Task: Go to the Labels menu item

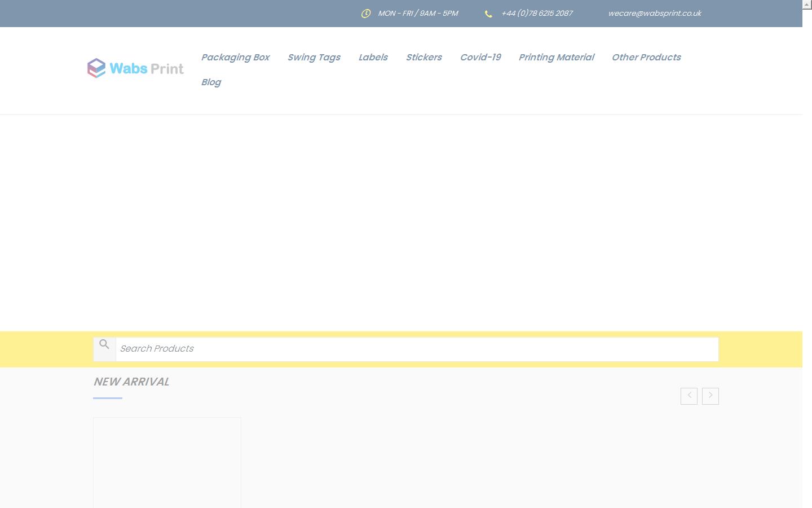Action: coord(373,58)
